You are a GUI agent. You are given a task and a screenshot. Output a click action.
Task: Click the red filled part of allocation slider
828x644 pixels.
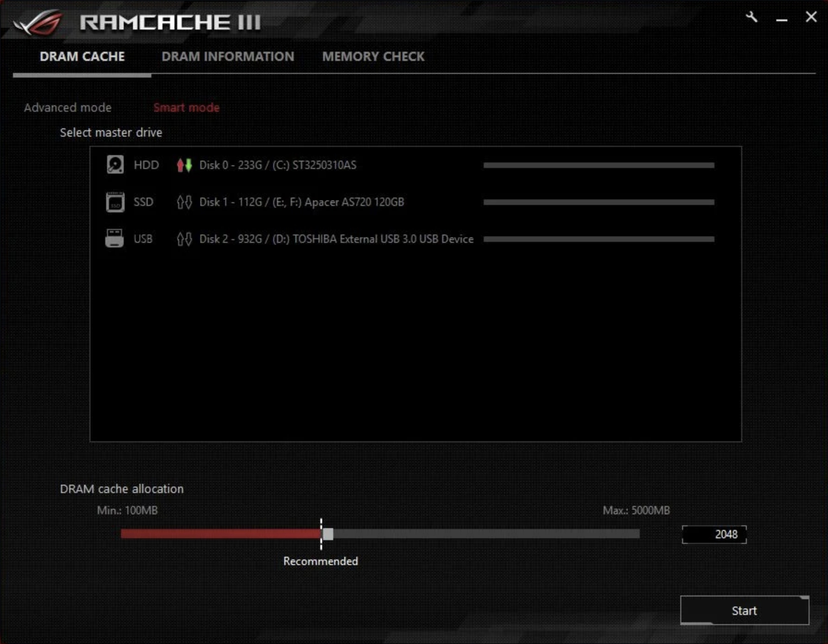[x=221, y=534]
